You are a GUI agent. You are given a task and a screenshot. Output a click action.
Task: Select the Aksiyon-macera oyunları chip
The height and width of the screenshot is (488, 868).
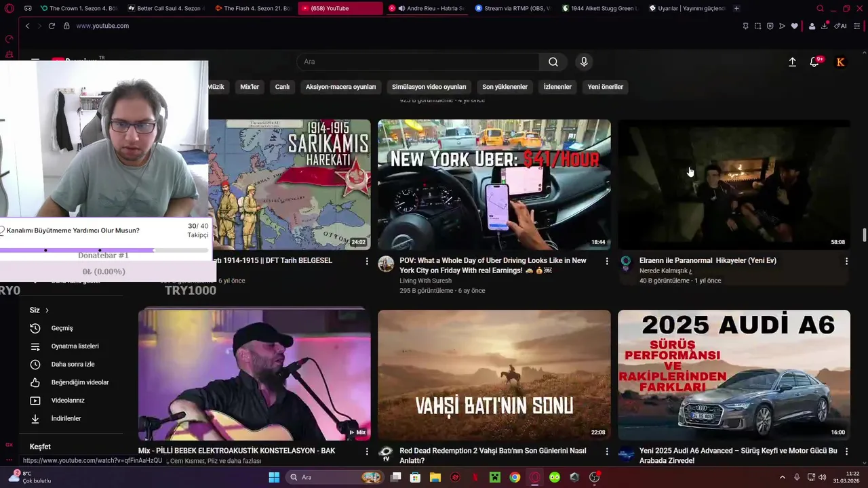340,87
